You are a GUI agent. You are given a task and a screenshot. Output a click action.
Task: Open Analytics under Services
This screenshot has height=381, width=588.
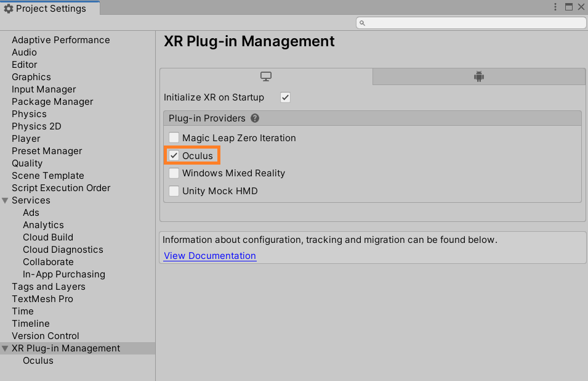[x=44, y=225]
